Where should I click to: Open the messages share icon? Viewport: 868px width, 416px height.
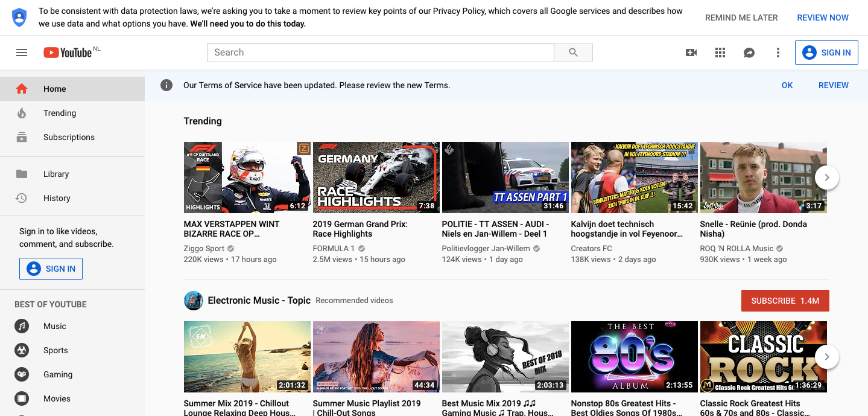tap(749, 53)
